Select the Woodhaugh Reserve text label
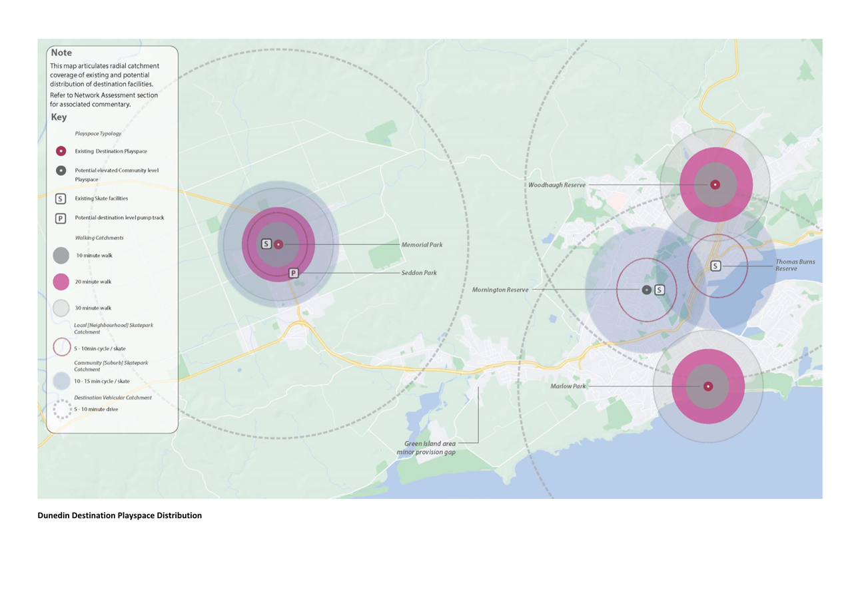The image size is (868, 604). 557,184
